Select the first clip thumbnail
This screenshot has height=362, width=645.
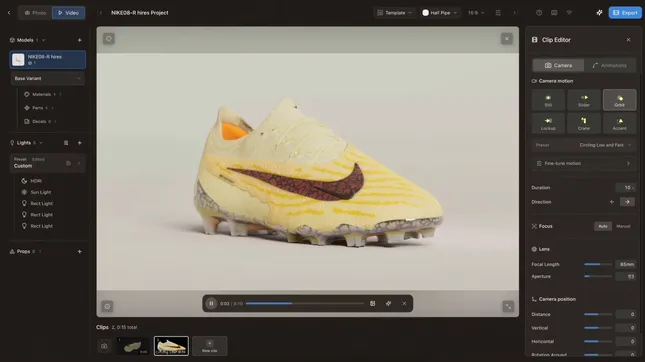click(132, 346)
